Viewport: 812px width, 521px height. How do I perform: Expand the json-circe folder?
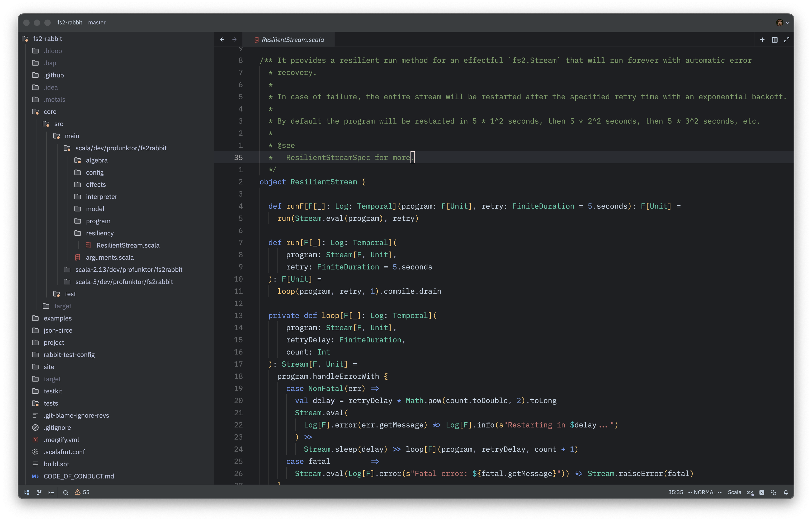point(58,330)
